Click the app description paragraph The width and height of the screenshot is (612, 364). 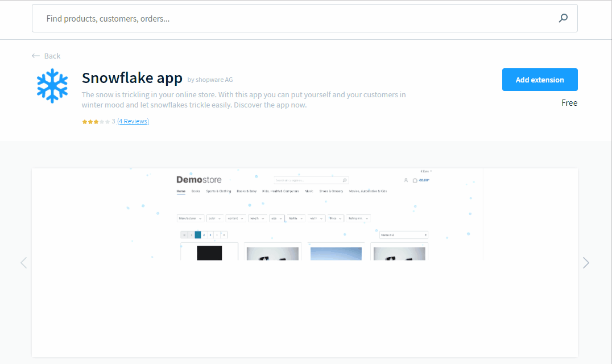coord(243,100)
